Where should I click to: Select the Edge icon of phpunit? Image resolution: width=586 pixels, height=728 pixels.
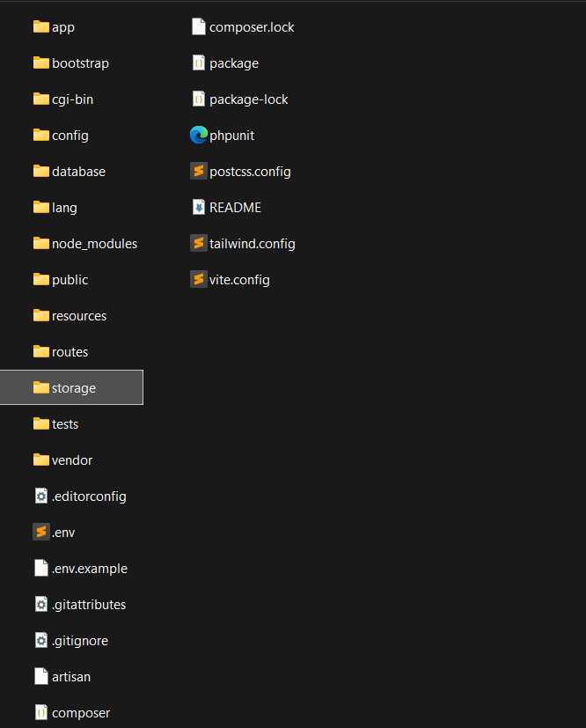pyautogui.click(x=199, y=135)
